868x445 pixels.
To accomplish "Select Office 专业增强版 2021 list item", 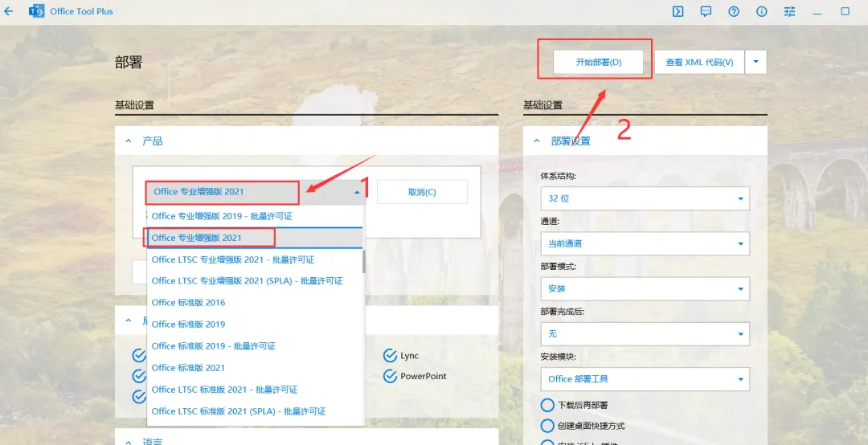I will [x=255, y=238].
